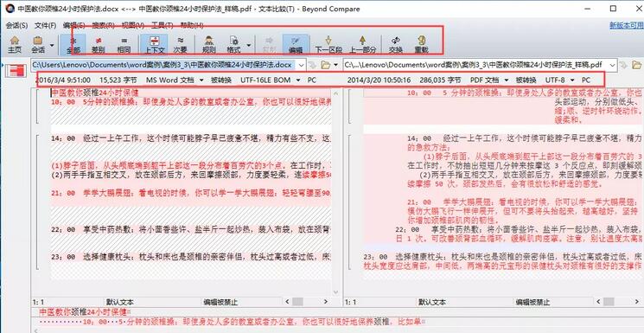Click left pane line starting 23：00 选择健康枕头
The height and width of the screenshot is (333, 644).
pyautogui.click(x=190, y=257)
